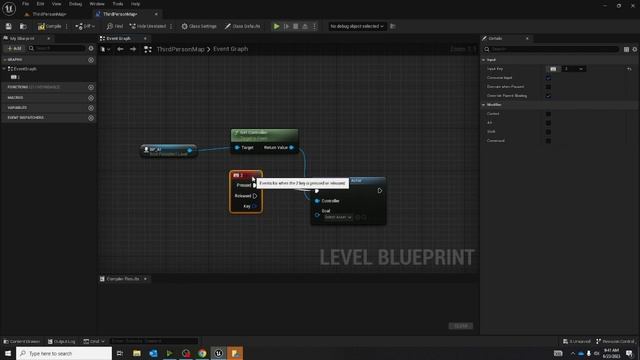The height and width of the screenshot is (360, 640).
Task: Open play mode options dots
Action: [x=314, y=26]
